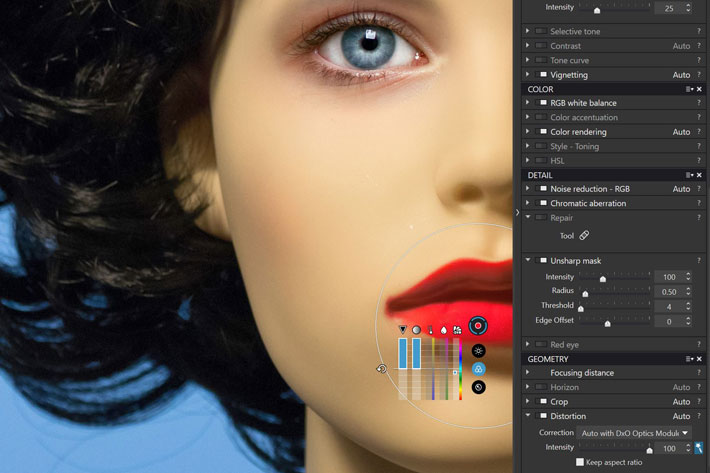Collapse the Repair settings

coord(528,217)
